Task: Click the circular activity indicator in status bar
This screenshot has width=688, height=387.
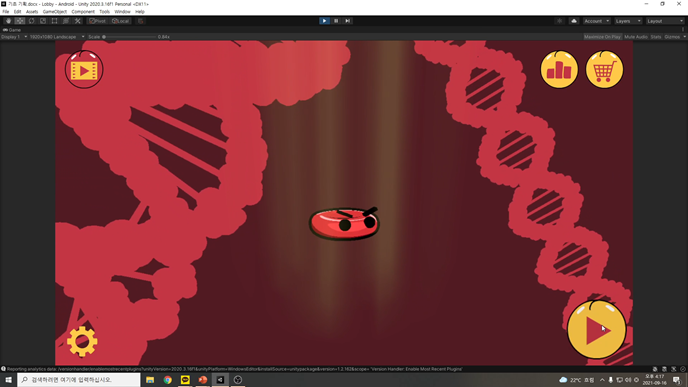Action: [683, 369]
